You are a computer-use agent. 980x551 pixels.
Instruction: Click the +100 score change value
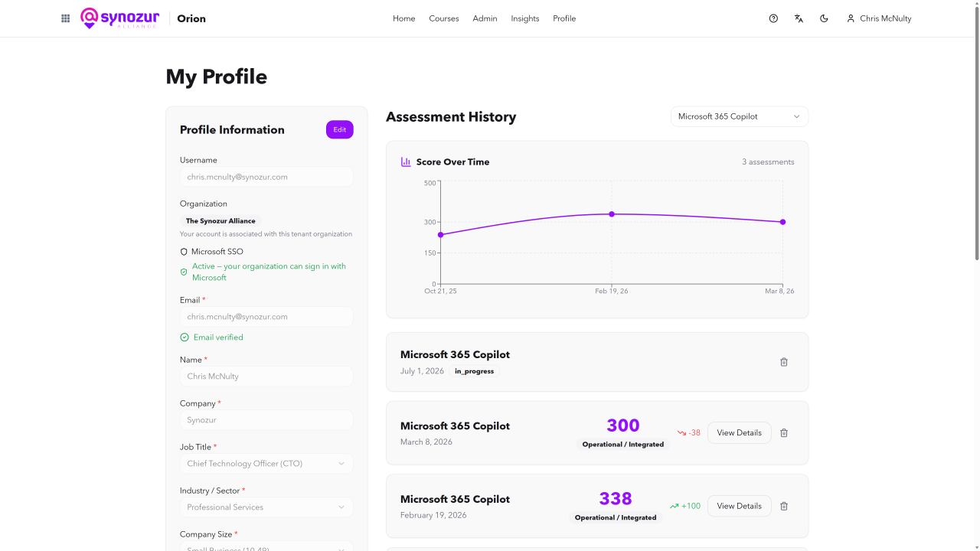point(691,506)
